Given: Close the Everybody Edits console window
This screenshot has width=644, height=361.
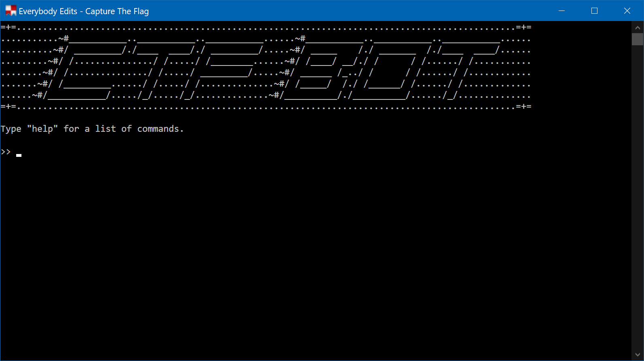Looking at the screenshot, I should tap(627, 11).
